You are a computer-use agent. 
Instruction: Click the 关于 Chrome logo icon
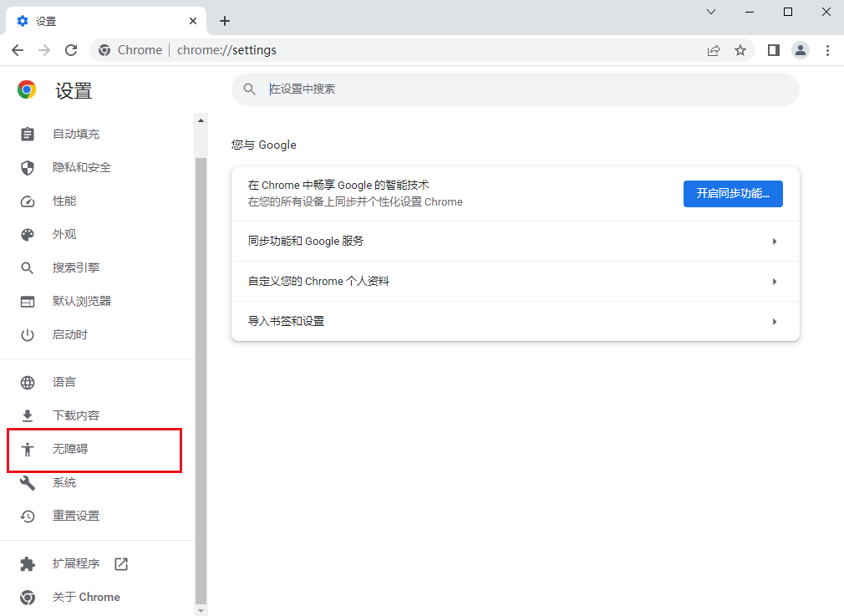(x=28, y=597)
